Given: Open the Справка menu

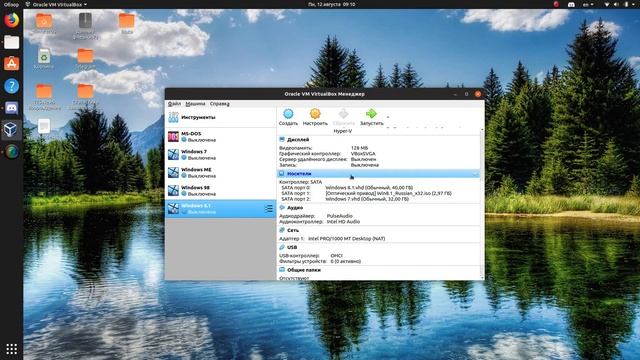Looking at the screenshot, I should coord(220,104).
